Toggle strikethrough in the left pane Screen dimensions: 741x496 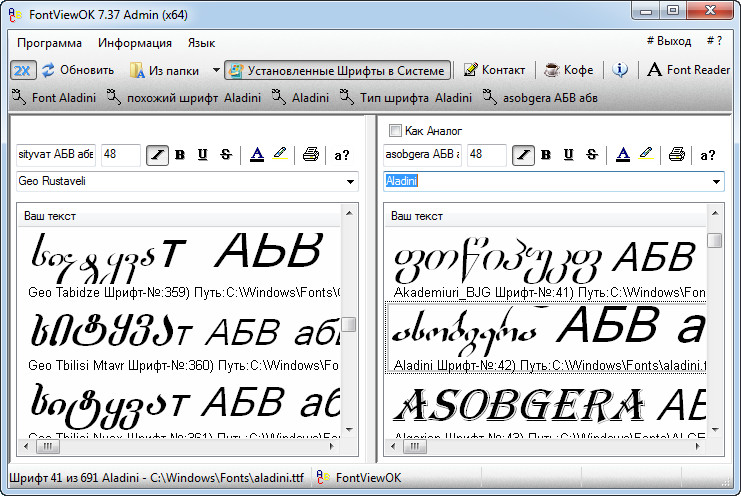(226, 155)
